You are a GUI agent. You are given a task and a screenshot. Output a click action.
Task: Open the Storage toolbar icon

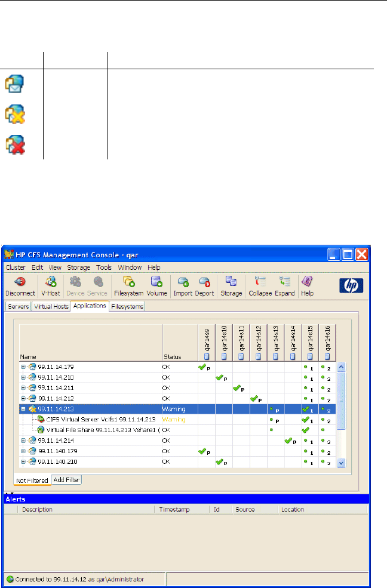(x=231, y=281)
